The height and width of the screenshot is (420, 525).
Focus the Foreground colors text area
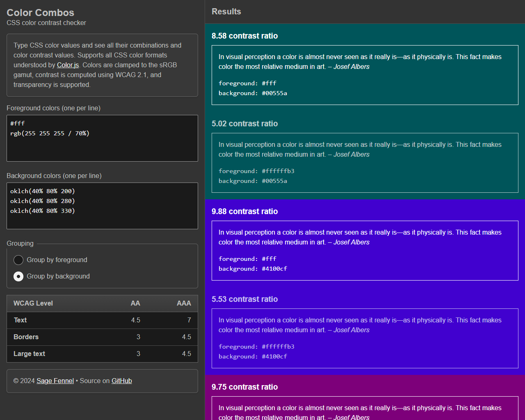[102, 138]
